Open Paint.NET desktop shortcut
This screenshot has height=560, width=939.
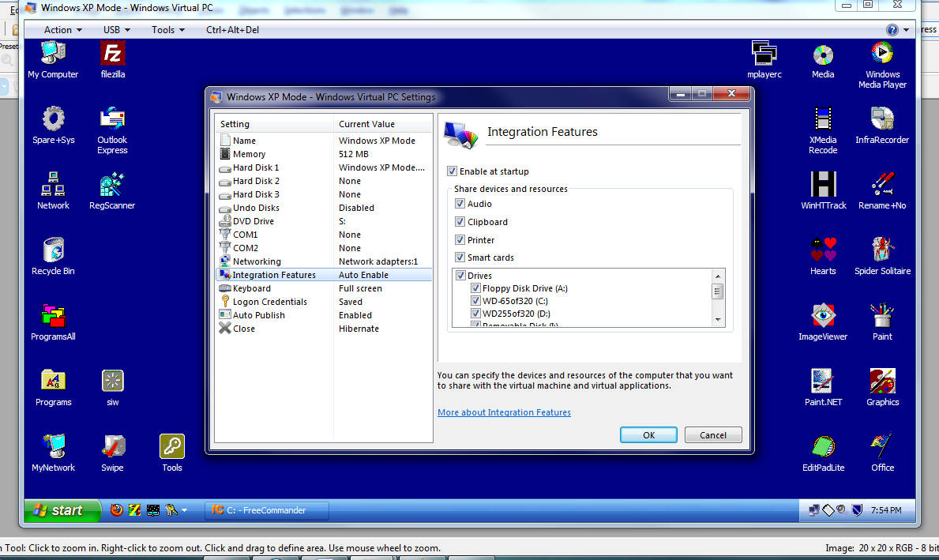[x=823, y=387]
